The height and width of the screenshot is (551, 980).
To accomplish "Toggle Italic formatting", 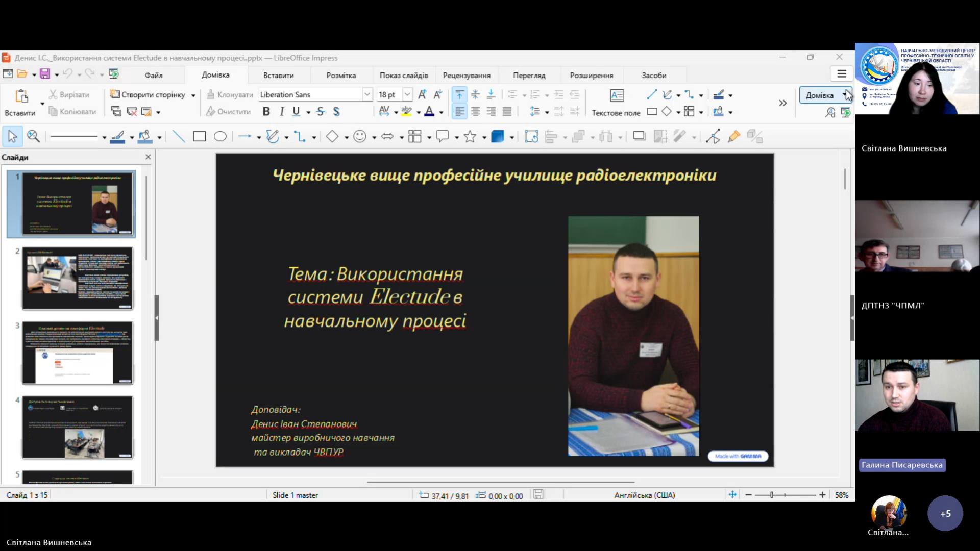I will (x=282, y=112).
